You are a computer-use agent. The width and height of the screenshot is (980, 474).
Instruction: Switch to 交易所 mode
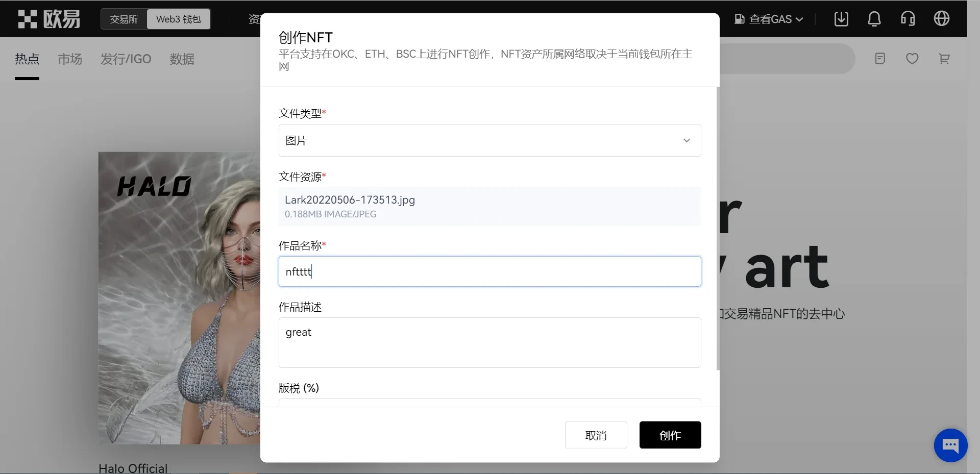(x=124, y=19)
